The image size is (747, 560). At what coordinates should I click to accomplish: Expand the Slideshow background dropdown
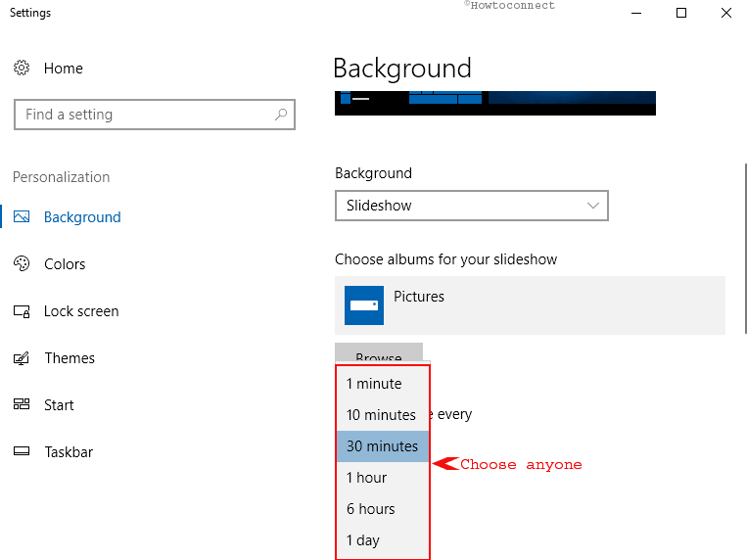(472, 206)
